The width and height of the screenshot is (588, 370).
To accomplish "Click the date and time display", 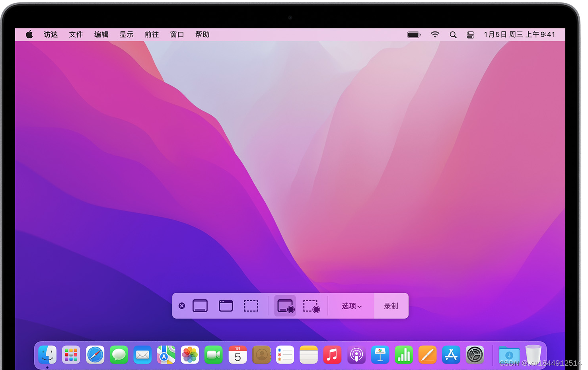I will coord(520,35).
